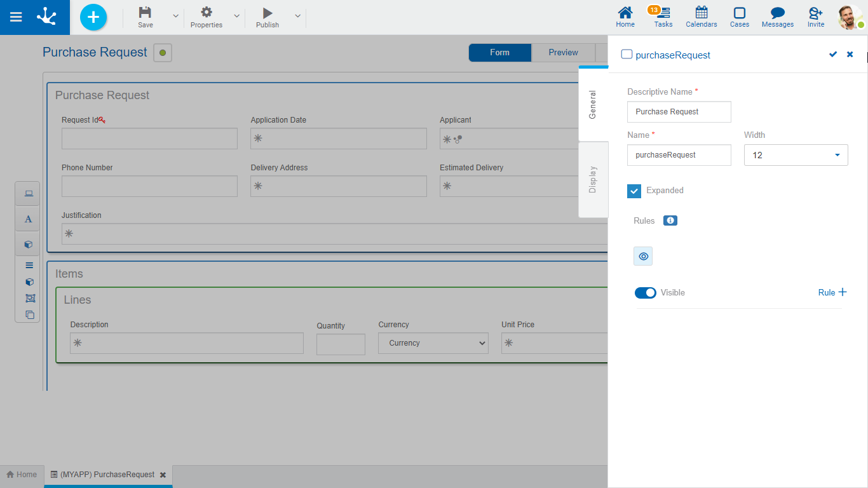
Task: Switch to the Preview tab
Action: point(563,53)
